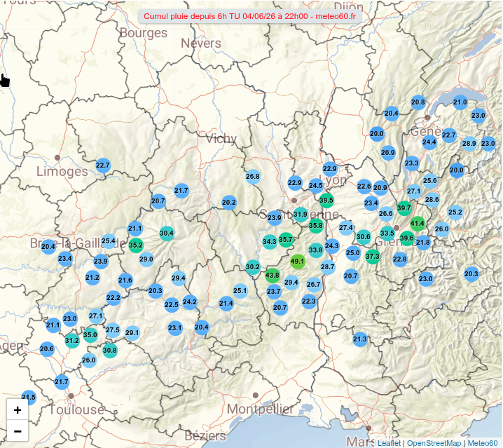Open the 21.3 station marker
This screenshot has height=448, width=503.
360,339
